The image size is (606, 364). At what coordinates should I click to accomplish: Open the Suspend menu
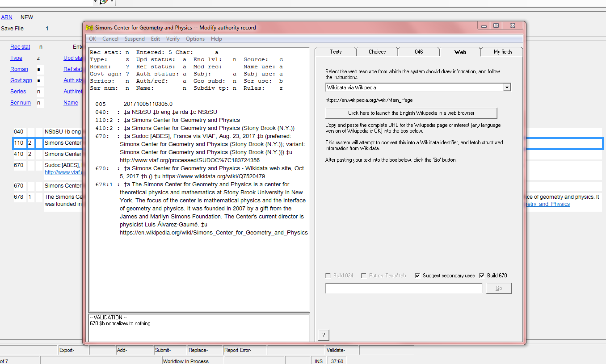point(135,39)
